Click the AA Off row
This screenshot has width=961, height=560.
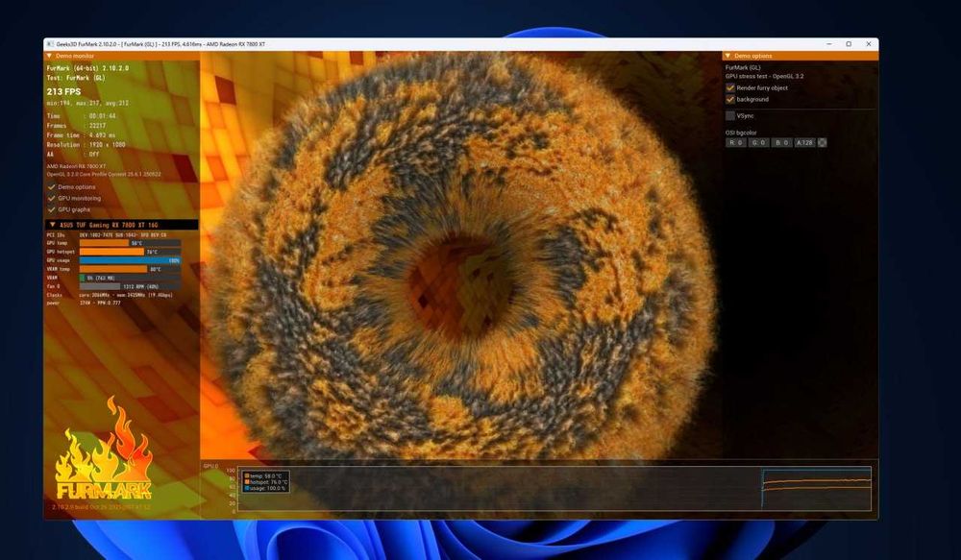pyautogui.click(x=73, y=155)
